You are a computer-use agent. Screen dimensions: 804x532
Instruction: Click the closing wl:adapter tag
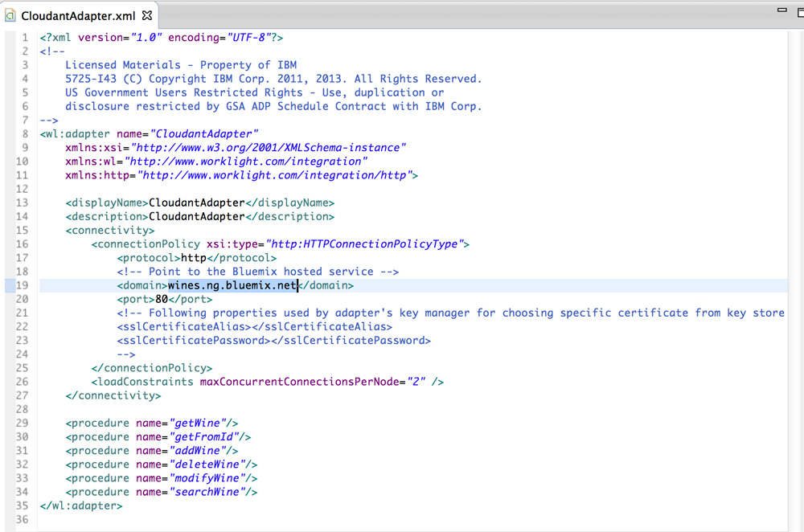81,506
